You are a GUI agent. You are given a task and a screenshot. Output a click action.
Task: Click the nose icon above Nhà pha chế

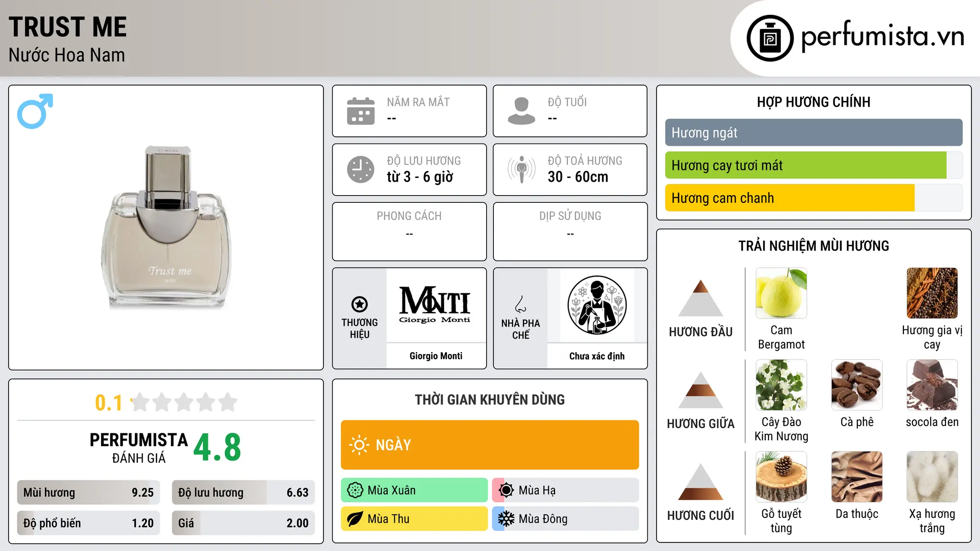(521, 304)
